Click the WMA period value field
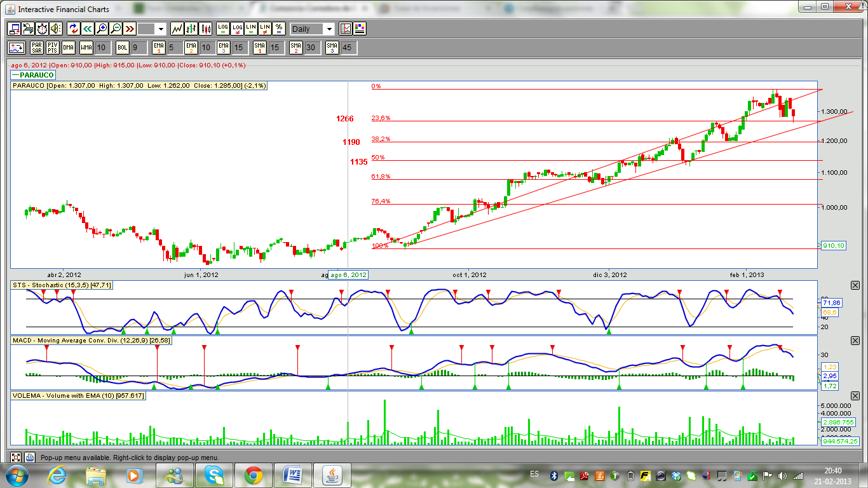Screen dimensions: 868x488 point(103,48)
